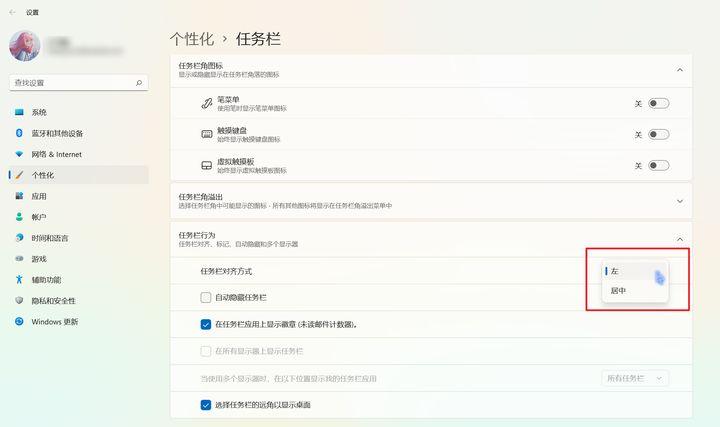Select 左 in the alignment dropdown

[635, 271]
